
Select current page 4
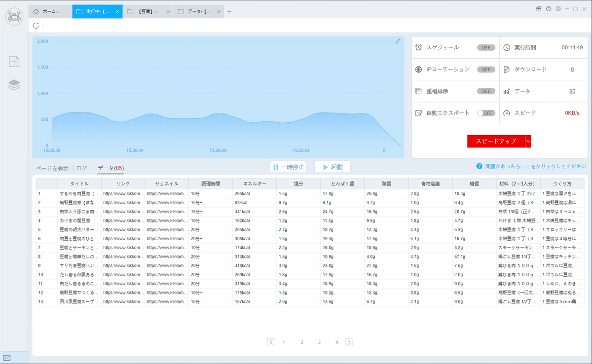(x=336, y=342)
